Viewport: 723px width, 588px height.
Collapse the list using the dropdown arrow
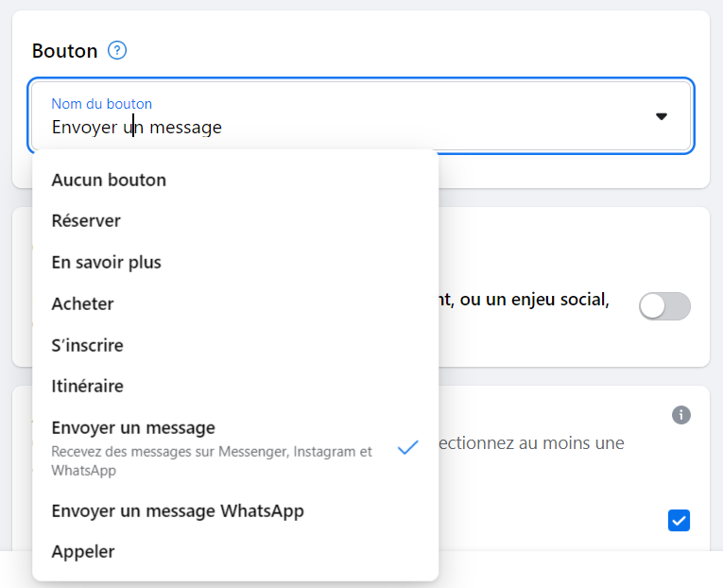coord(662,116)
